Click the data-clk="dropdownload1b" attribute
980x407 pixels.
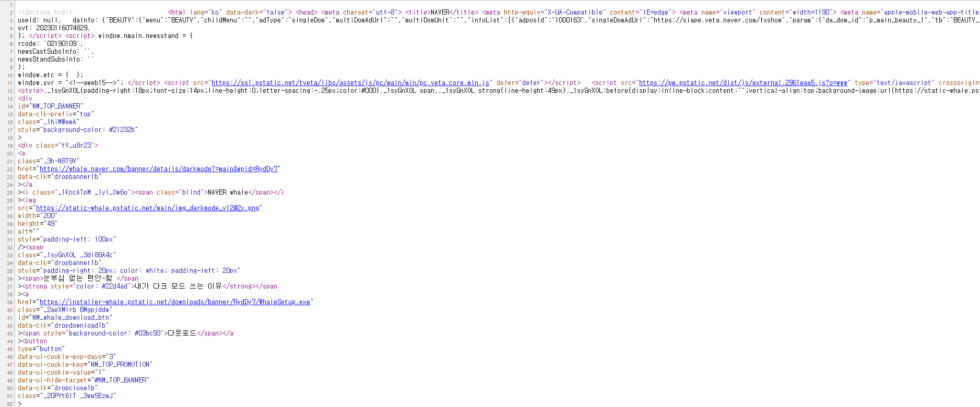[63, 325]
